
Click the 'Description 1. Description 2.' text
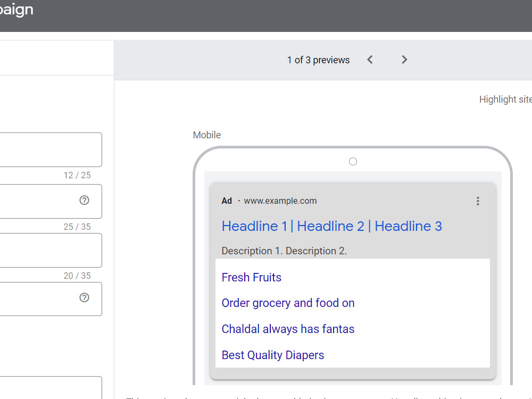(x=284, y=251)
